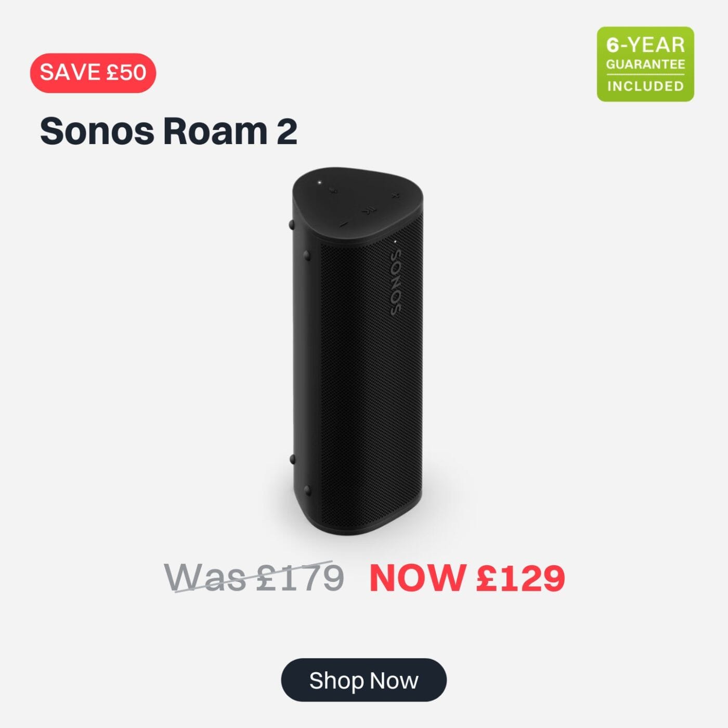Click the INCLUDED text on guarantee badge
The width and height of the screenshot is (728, 728).
coord(645,86)
